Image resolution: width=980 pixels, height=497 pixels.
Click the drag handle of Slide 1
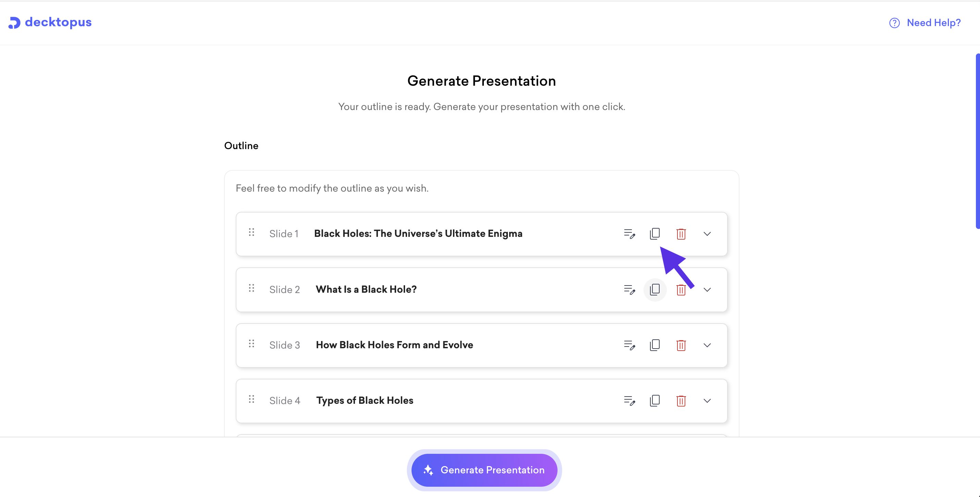click(x=252, y=232)
